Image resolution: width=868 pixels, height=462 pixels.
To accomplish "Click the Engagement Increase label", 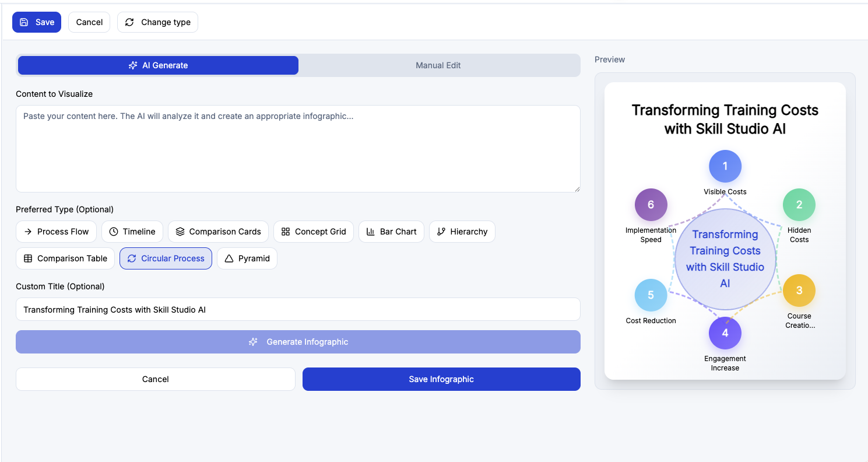I will click(x=725, y=363).
